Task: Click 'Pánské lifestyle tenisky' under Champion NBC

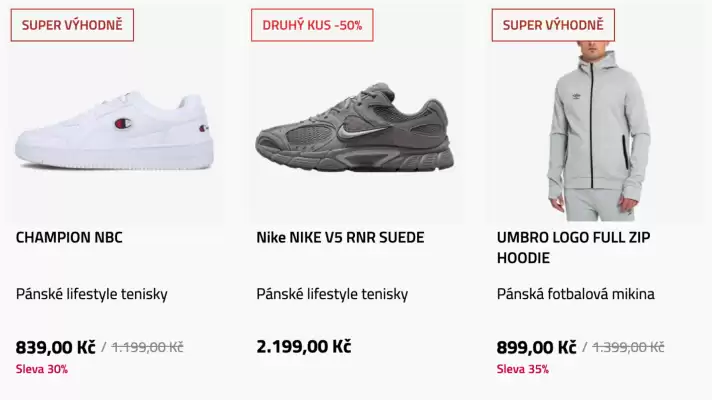Action: (92, 294)
